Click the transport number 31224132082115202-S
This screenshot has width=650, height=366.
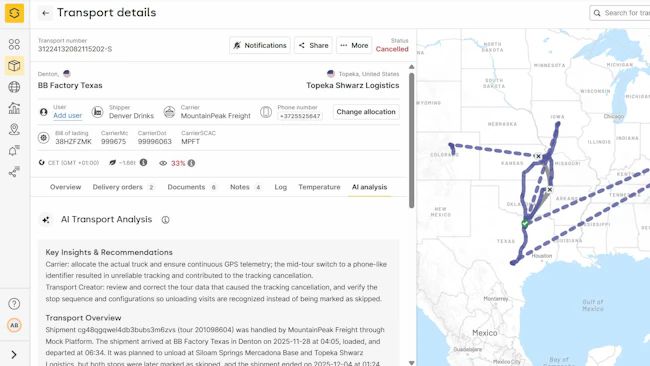[x=75, y=49]
